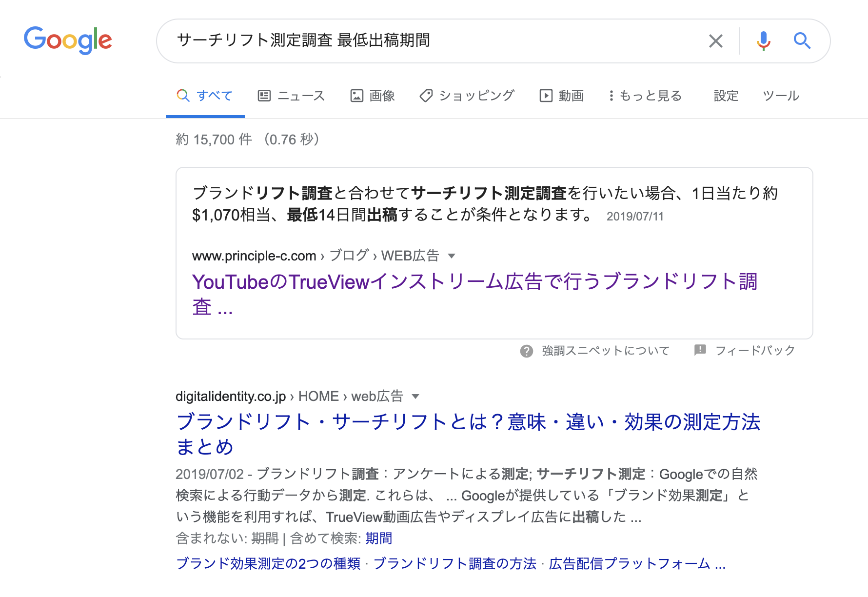Image resolution: width=868 pixels, height=597 pixels.
Task: Clear the search query with X icon
Action: click(x=715, y=41)
